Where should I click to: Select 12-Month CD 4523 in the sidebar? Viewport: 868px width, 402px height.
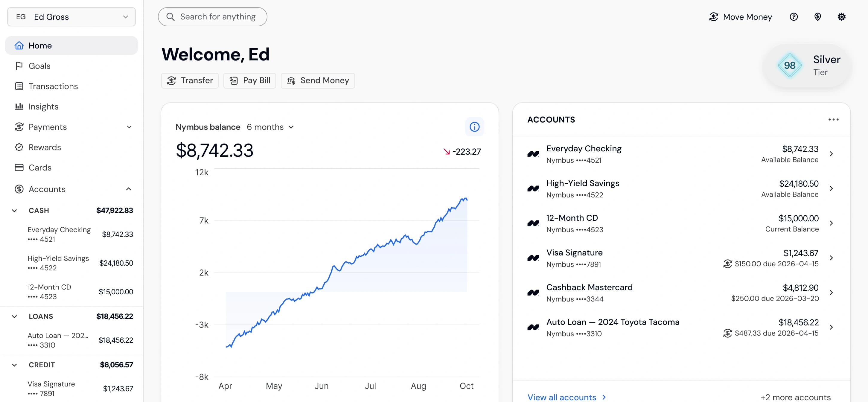(71, 292)
